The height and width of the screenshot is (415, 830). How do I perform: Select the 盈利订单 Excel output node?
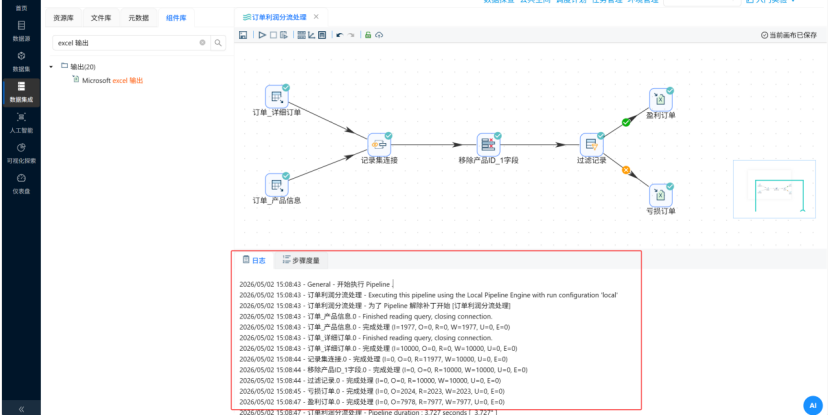pyautogui.click(x=661, y=99)
